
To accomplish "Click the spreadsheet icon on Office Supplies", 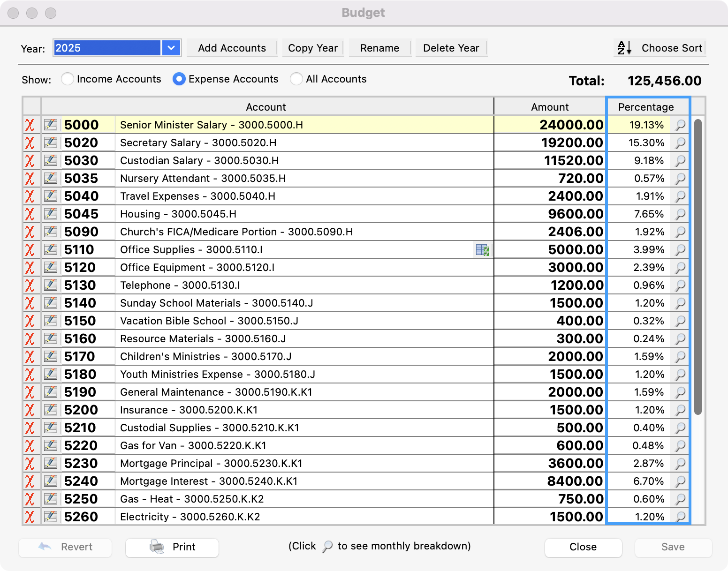I will click(x=482, y=250).
